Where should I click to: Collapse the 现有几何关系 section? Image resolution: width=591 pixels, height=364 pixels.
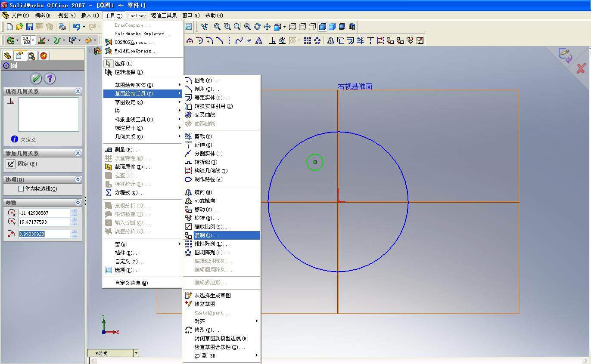(78, 91)
